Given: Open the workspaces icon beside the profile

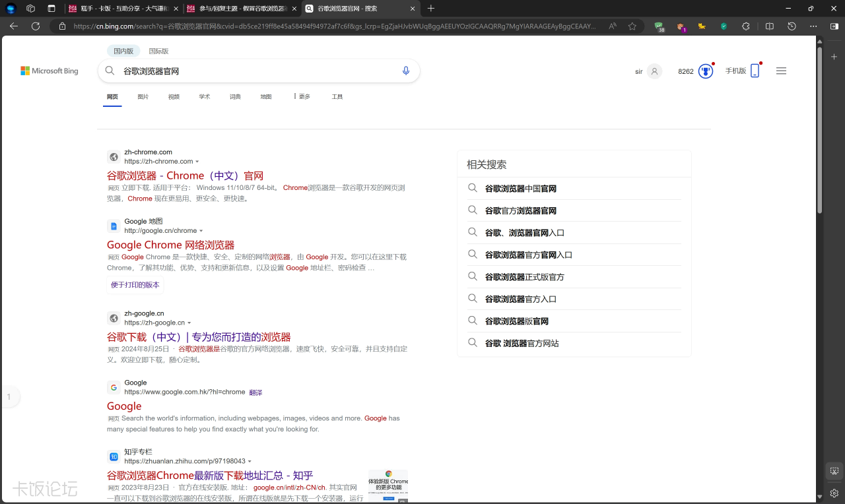Looking at the screenshot, I should [x=31, y=9].
